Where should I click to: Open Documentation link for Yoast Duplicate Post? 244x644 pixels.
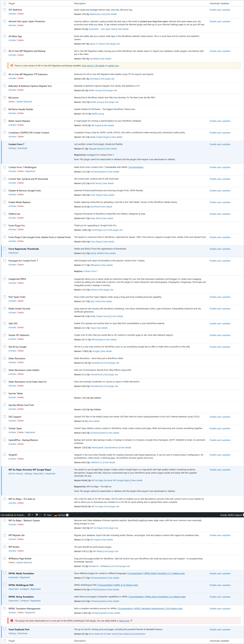(x=138, y=634)
